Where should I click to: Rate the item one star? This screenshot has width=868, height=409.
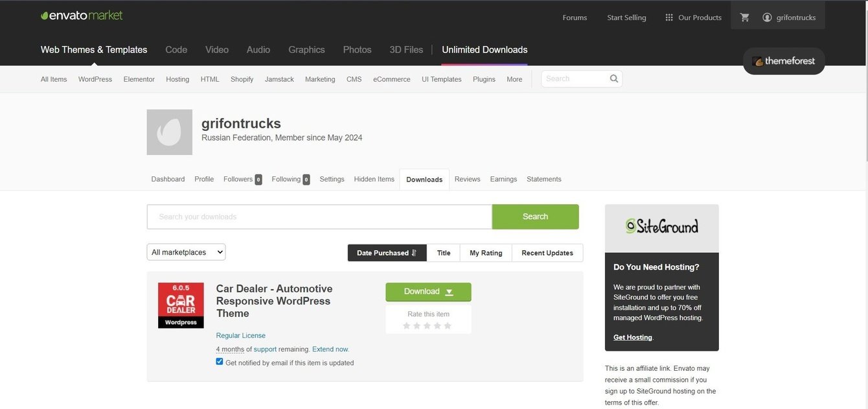406,325
